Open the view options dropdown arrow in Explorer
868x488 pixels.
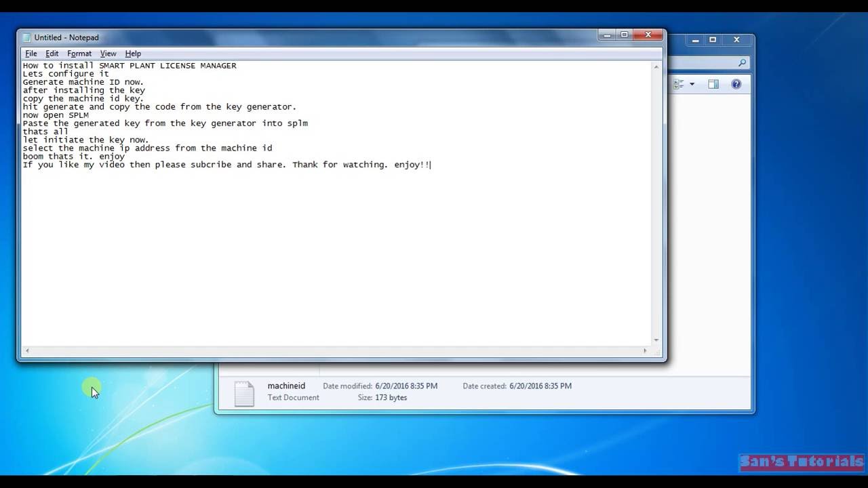692,84
